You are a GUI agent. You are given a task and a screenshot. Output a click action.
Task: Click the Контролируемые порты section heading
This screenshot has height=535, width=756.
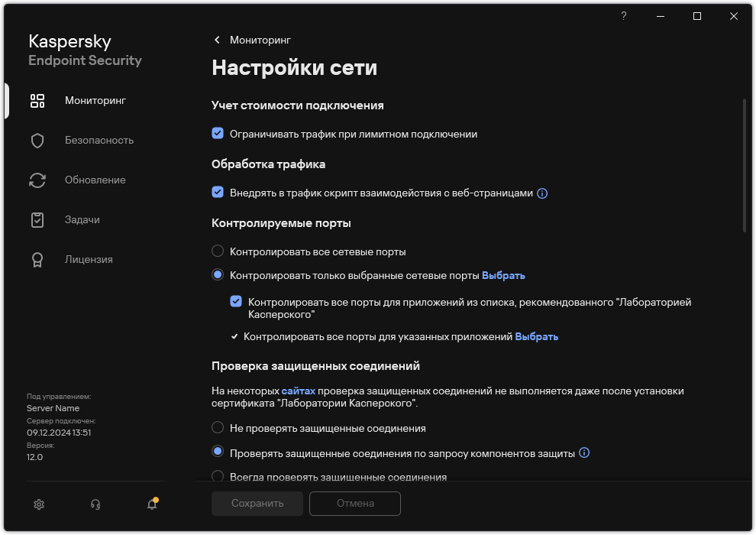click(x=281, y=223)
